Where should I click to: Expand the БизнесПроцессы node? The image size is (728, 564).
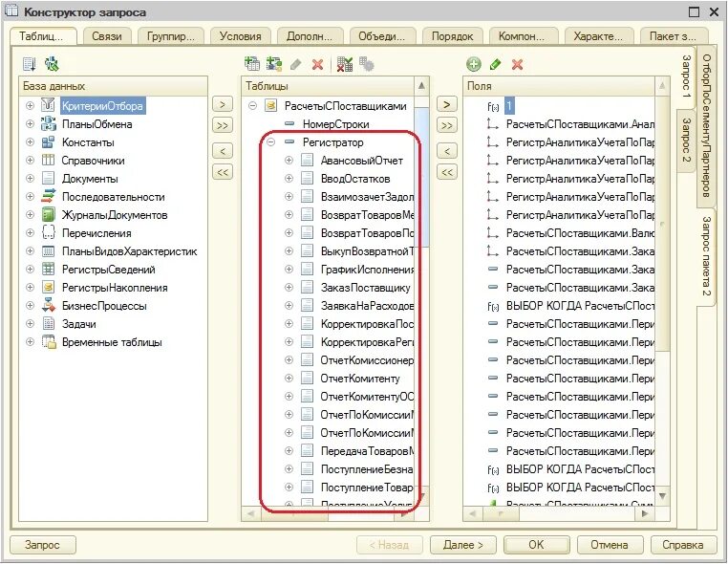pos(31,305)
